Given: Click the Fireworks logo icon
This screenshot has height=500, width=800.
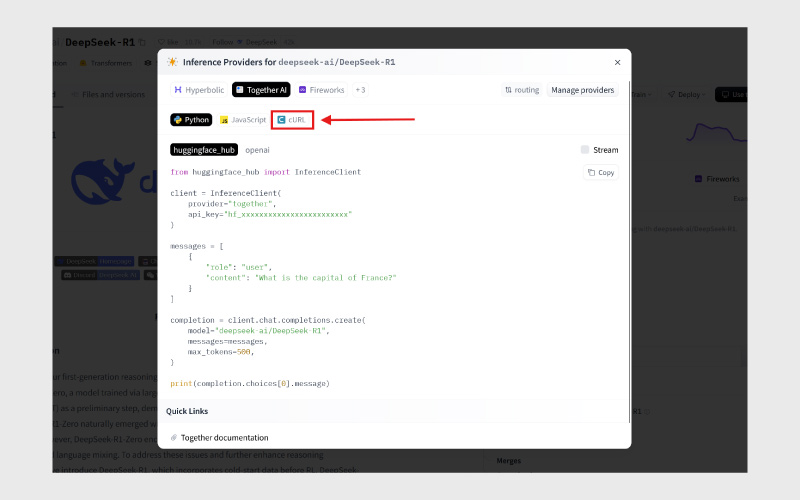Looking at the screenshot, I should (302, 90).
